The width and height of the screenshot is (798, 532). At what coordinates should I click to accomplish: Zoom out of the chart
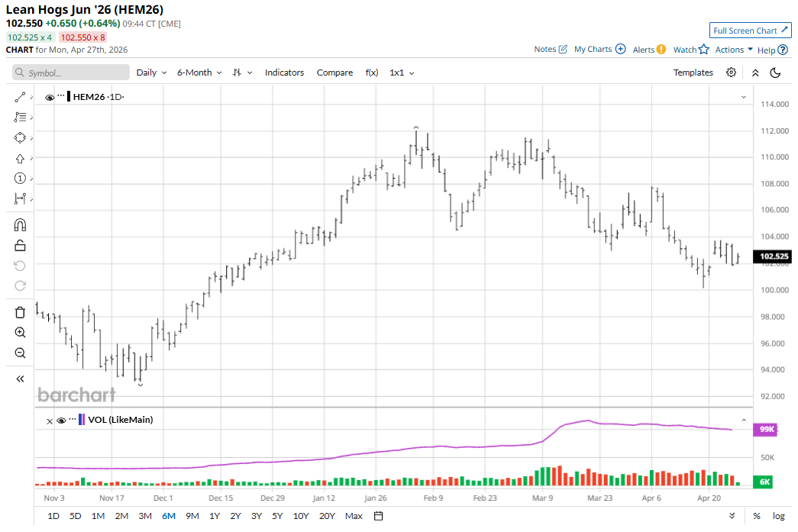coord(20,353)
